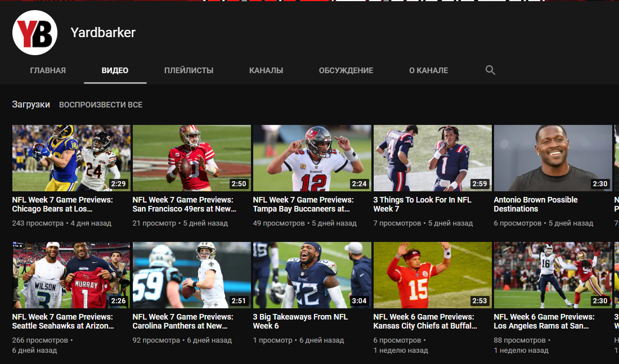Select the Видео tab
This screenshot has width=619, height=364.
(115, 70)
